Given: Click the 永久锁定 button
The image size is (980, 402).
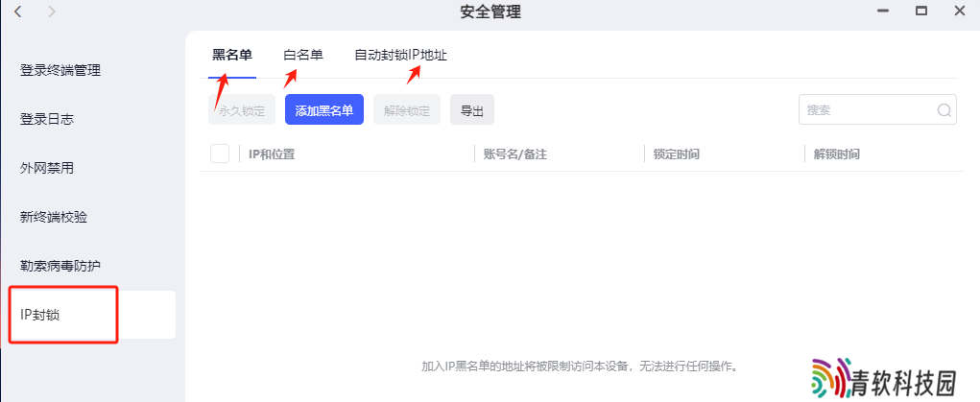Looking at the screenshot, I should 242,110.
